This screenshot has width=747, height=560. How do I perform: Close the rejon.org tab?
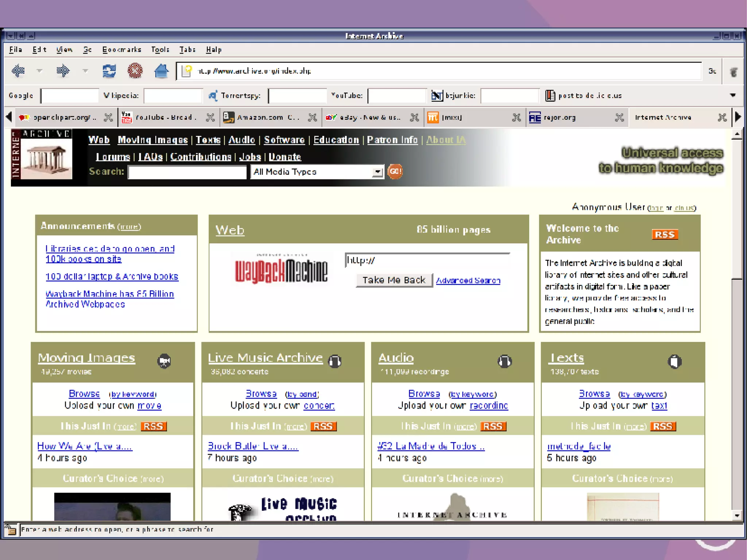tap(619, 117)
